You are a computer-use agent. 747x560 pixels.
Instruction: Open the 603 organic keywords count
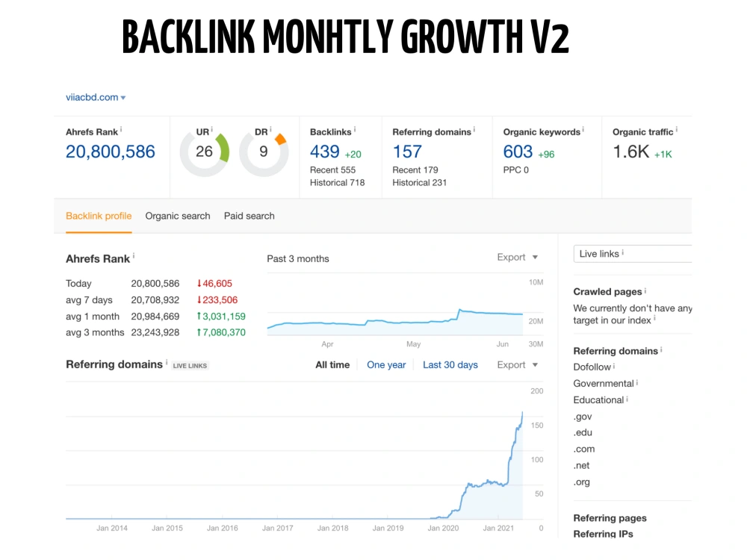click(518, 152)
